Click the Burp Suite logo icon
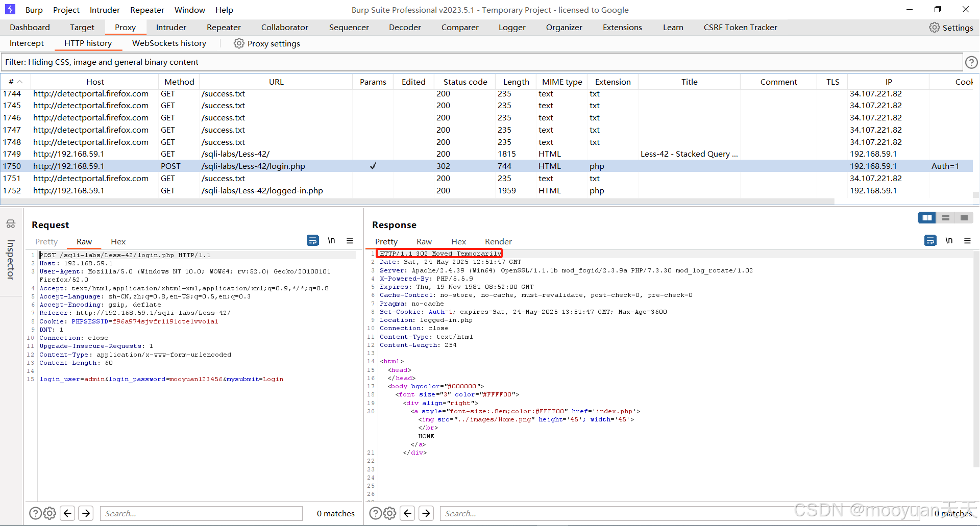This screenshot has width=980, height=526. [x=10, y=9]
